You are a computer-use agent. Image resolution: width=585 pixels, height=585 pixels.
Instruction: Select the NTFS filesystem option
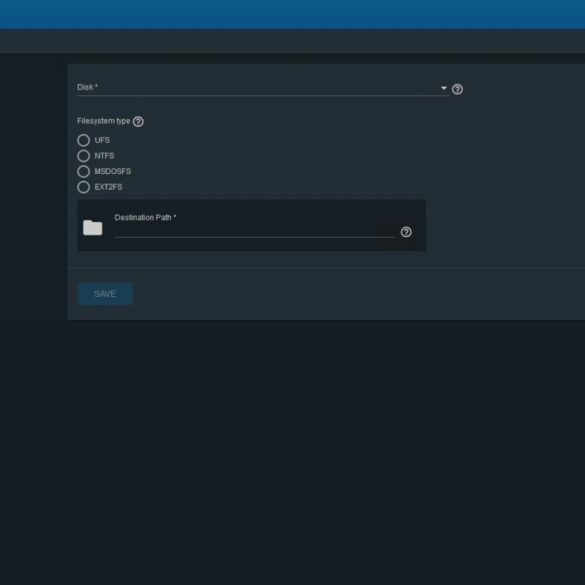tap(84, 156)
